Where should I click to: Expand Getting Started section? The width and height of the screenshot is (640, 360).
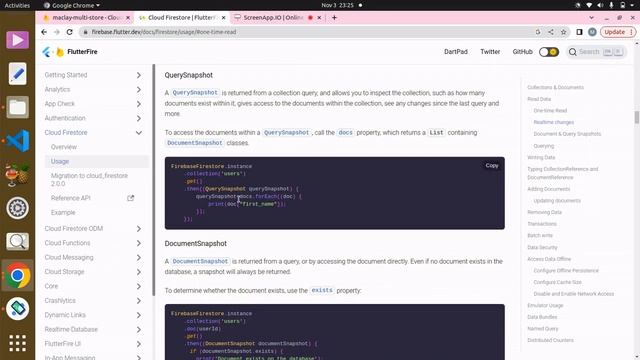tap(139, 75)
